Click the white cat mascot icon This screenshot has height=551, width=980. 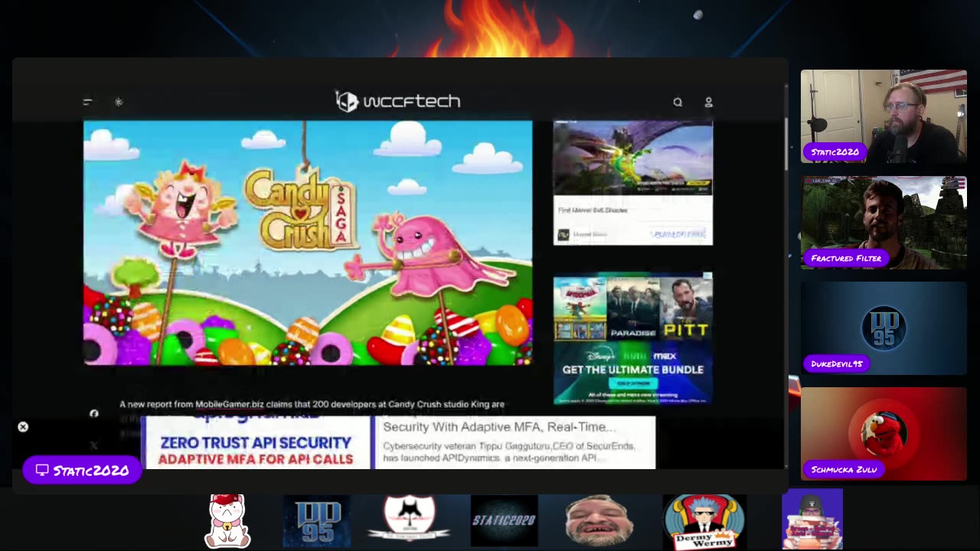coord(227,521)
